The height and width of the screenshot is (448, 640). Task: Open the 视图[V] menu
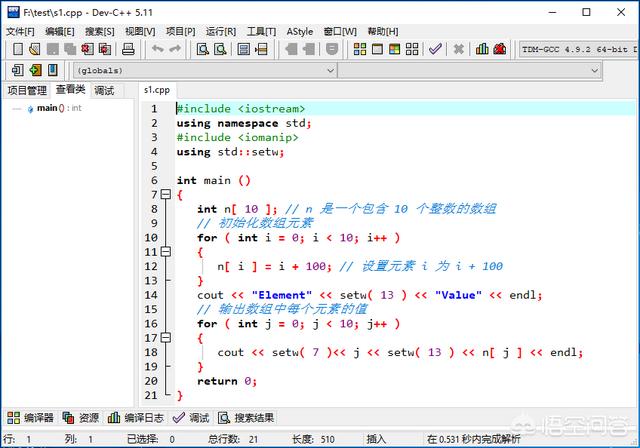(x=140, y=31)
